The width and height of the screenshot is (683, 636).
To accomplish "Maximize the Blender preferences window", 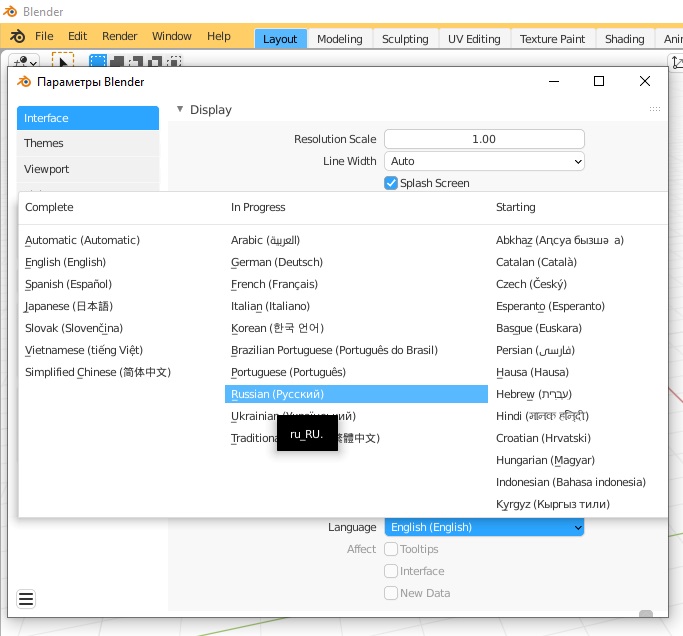I will click(599, 81).
